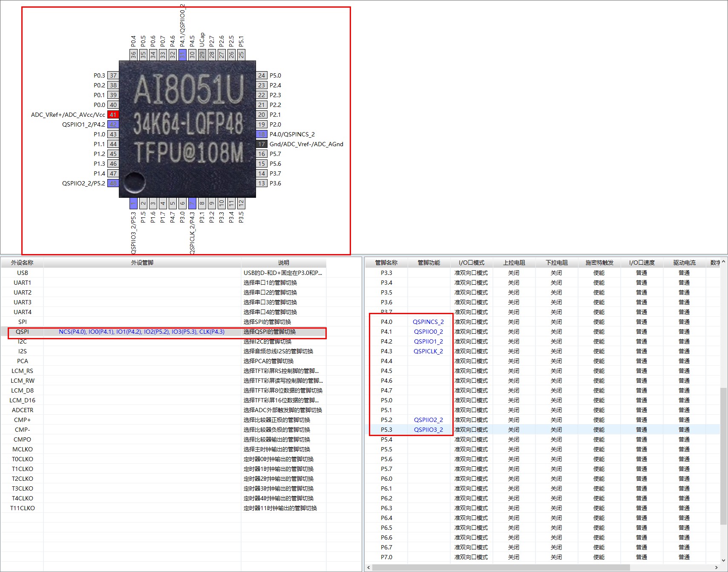Click the 说明 column header

284,263
